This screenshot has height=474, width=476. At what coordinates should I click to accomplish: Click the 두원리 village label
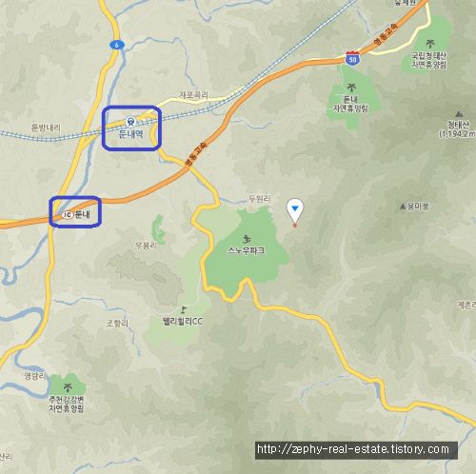coord(260,199)
